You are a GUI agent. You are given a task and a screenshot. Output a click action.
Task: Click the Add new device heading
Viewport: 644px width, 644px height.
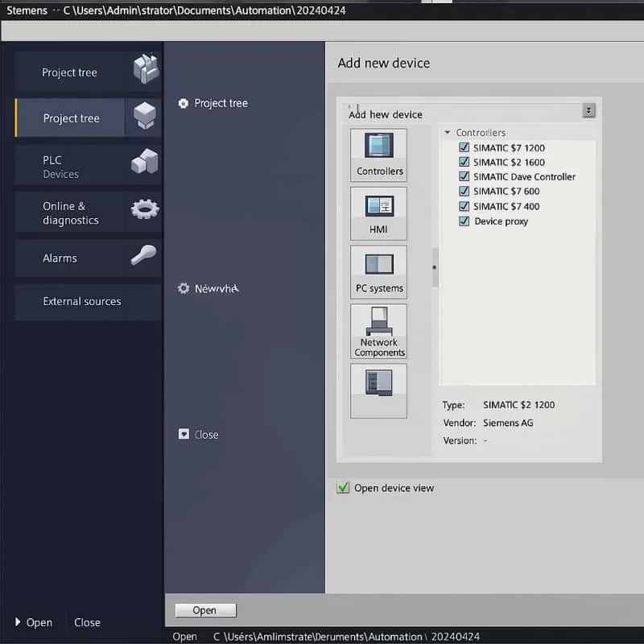click(x=384, y=64)
